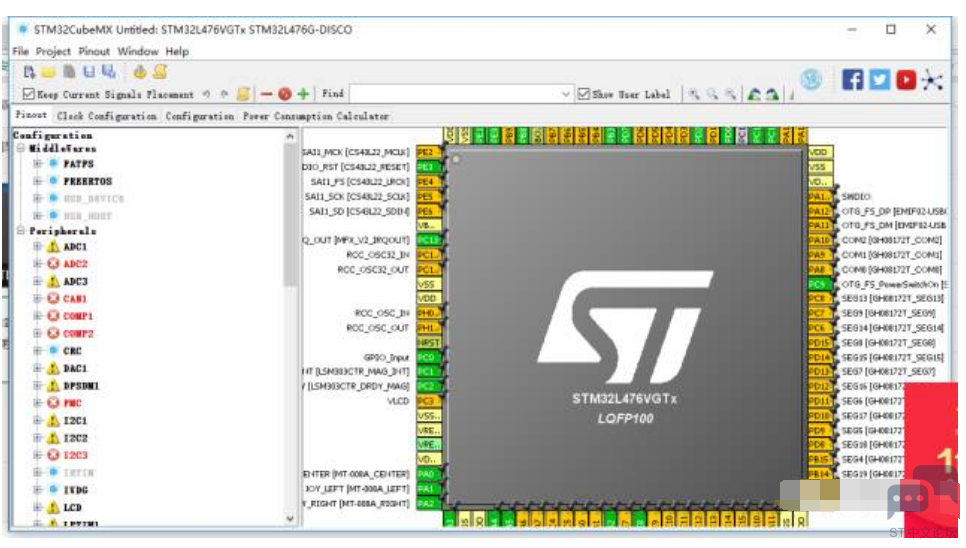Click the tree panel scrollbar thumb
The width and height of the screenshot is (966, 548).
coord(290,216)
